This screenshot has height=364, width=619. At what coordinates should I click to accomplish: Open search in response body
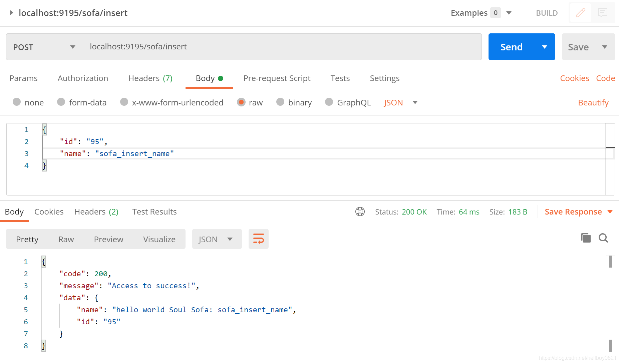(603, 238)
